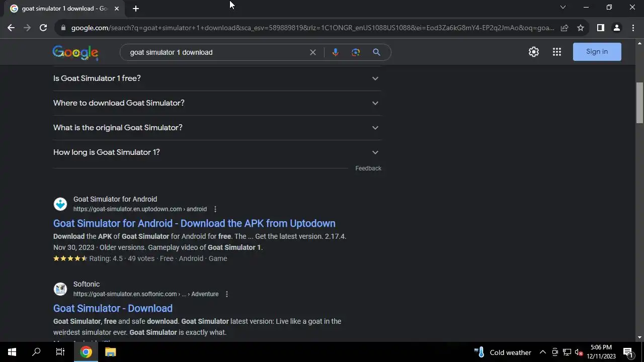Sign in to Google account

click(597, 52)
